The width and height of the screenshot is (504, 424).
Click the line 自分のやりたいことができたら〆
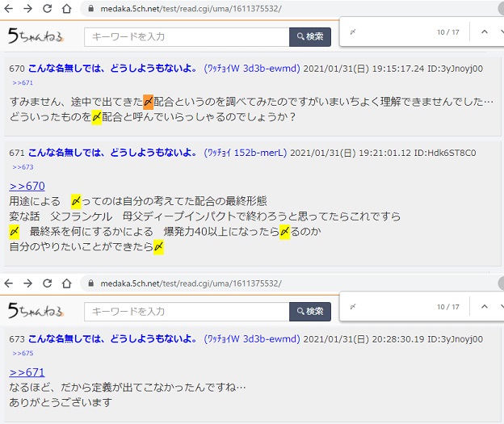86,247
